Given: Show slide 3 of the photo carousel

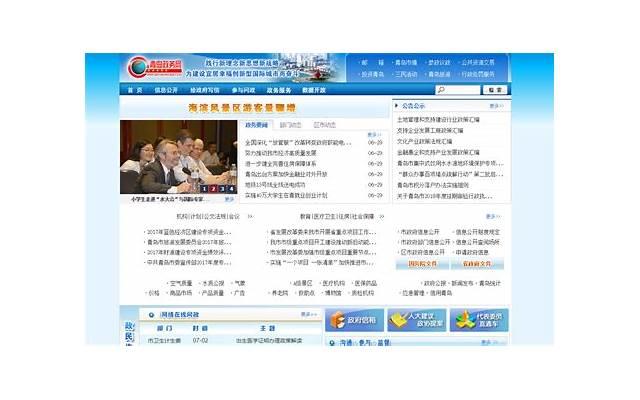Looking at the screenshot, I should [x=222, y=189].
